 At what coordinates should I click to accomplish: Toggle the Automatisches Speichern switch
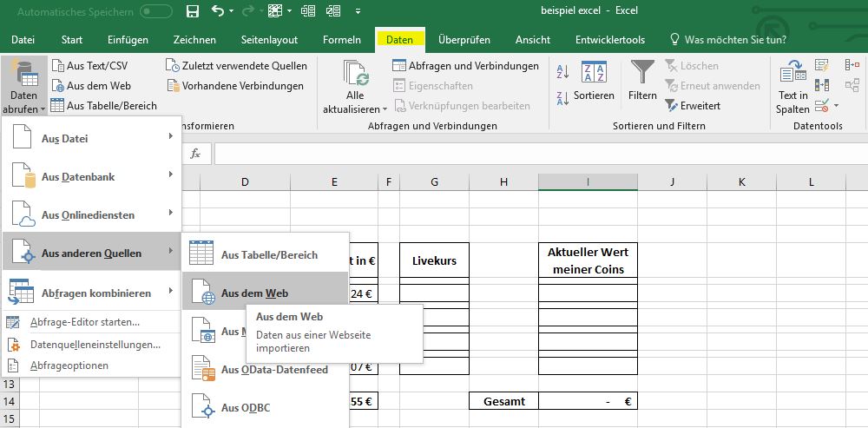[x=155, y=12]
